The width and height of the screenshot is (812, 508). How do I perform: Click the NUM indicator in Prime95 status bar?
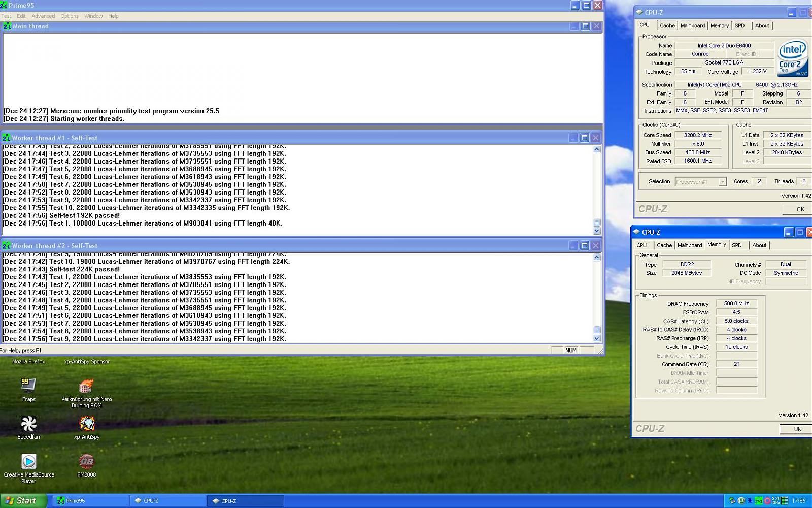[571, 351]
